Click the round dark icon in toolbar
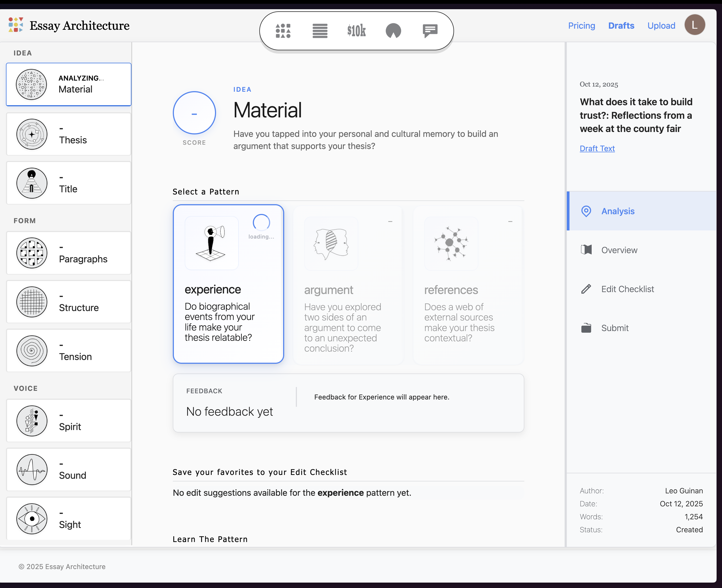The height and width of the screenshot is (588, 722). pyautogui.click(x=393, y=31)
